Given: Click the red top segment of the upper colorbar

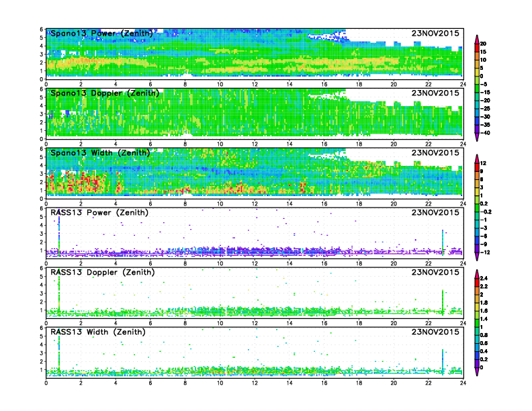Looking at the screenshot, I should point(477,48).
